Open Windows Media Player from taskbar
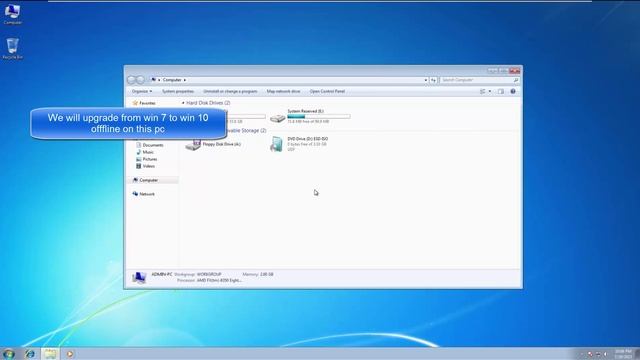Screen dimensions: 640x360 point(70,354)
